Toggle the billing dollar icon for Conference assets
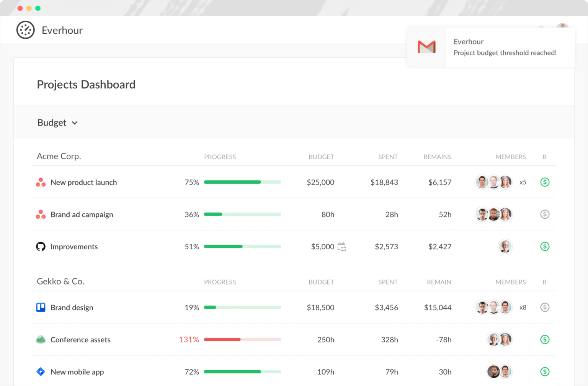This screenshot has width=588, height=386. (544, 339)
